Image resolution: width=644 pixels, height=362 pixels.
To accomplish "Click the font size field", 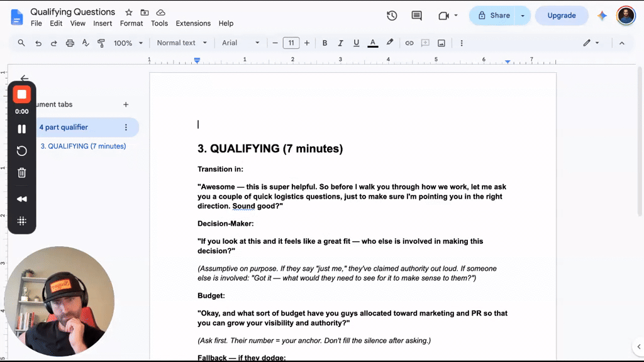I will click(x=291, y=43).
